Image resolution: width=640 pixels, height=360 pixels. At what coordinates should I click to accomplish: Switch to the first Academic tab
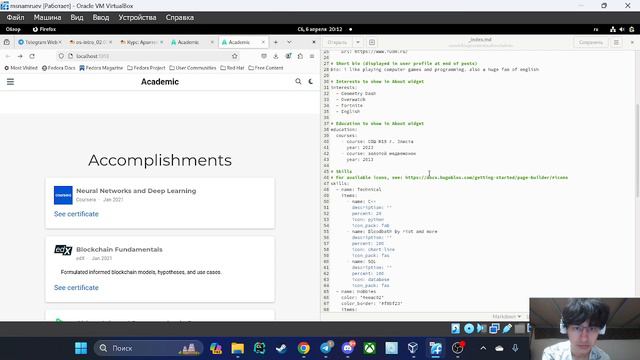[x=192, y=42]
